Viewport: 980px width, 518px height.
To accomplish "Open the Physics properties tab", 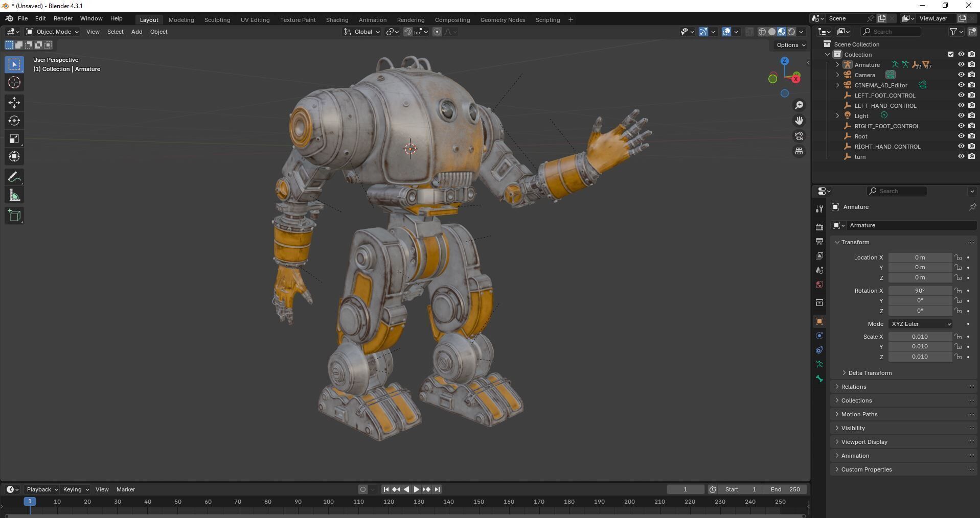I will point(819,336).
